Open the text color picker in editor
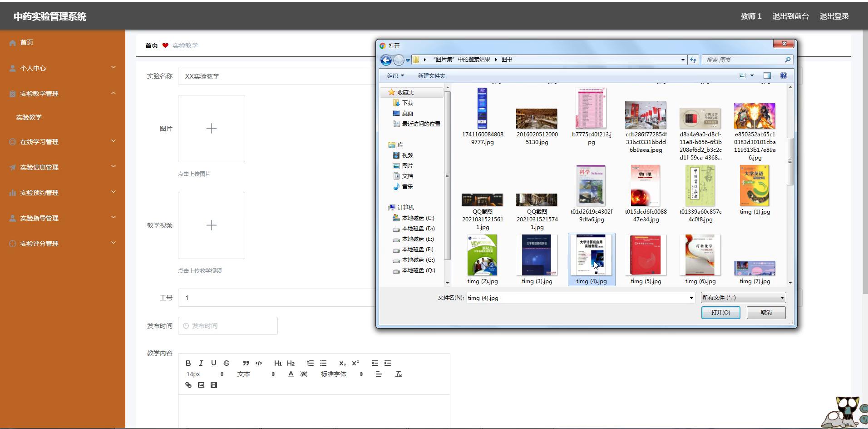868x429 pixels. [x=291, y=374]
